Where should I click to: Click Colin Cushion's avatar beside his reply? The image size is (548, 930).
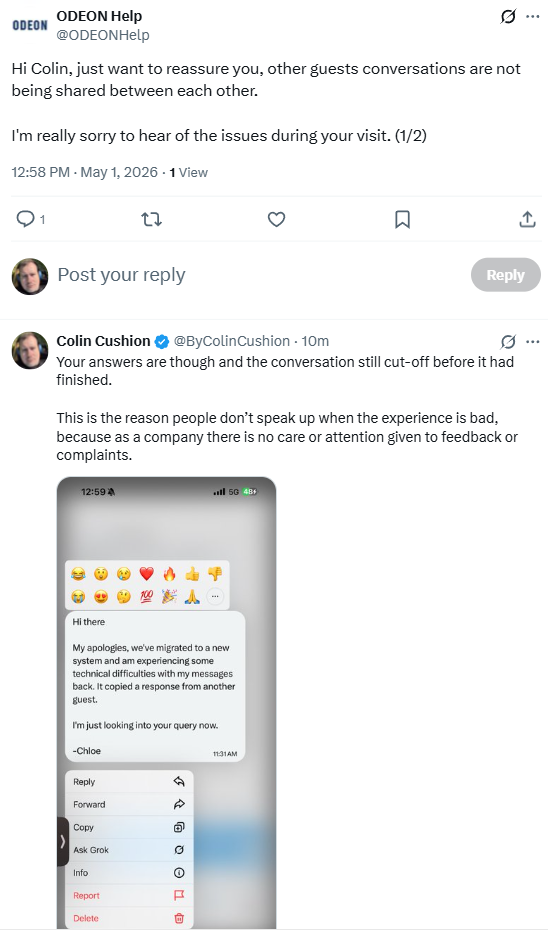point(30,351)
